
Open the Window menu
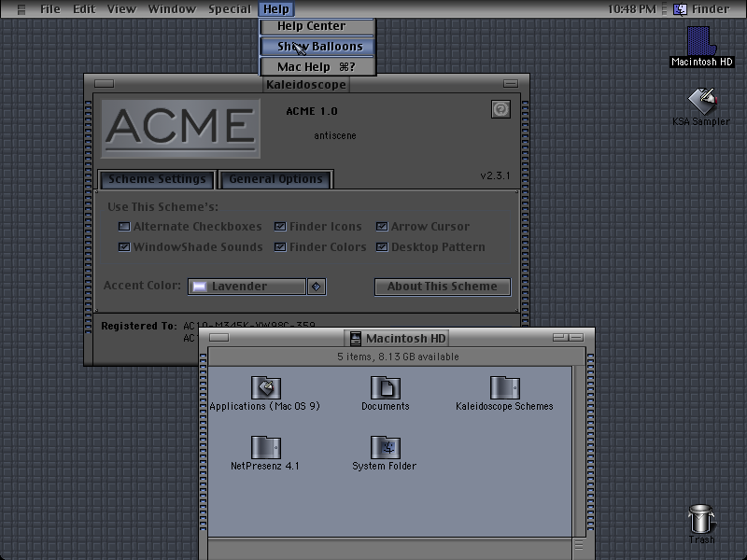point(172,9)
